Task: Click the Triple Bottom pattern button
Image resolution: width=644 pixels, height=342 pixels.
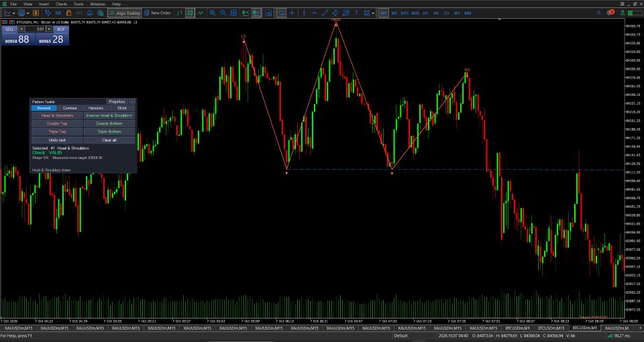Action: (x=109, y=132)
